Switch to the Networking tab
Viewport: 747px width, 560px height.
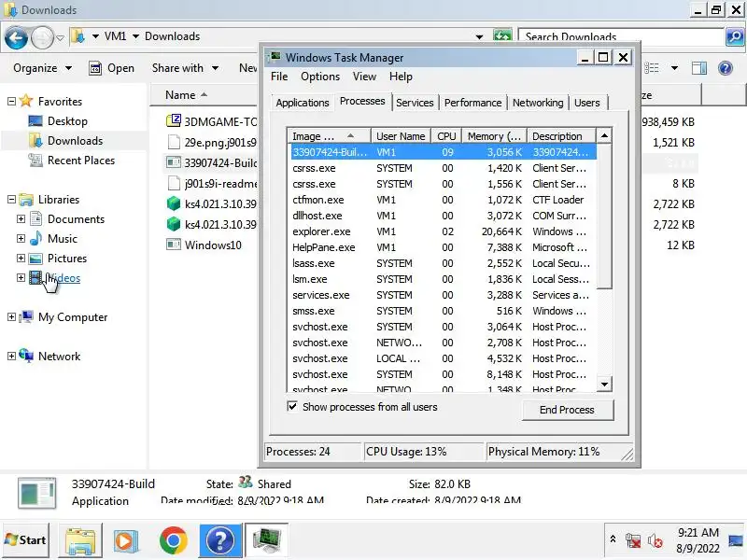point(538,103)
